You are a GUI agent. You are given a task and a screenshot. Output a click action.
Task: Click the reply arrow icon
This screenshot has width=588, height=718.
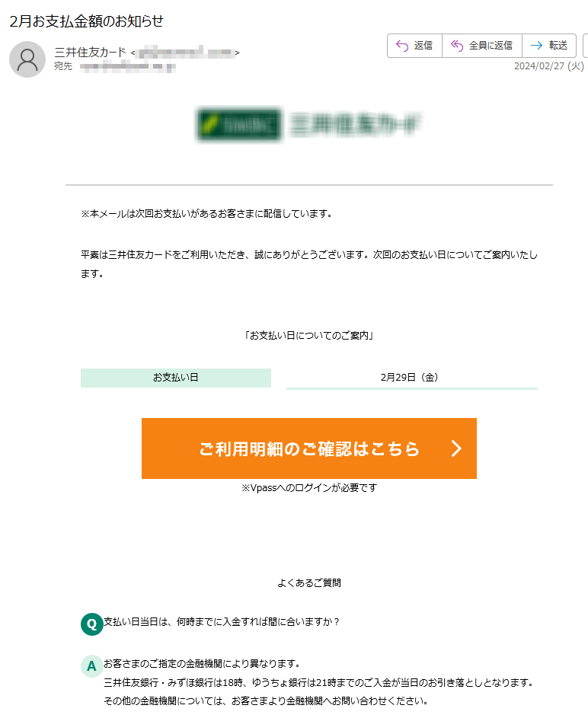[402, 46]
